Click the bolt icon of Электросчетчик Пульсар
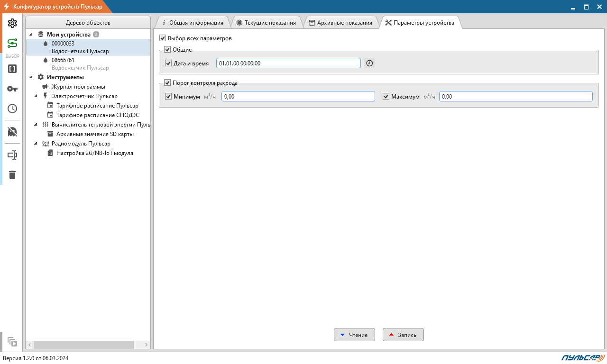Screen dimensions: 607x364 [x=46, y=96]
